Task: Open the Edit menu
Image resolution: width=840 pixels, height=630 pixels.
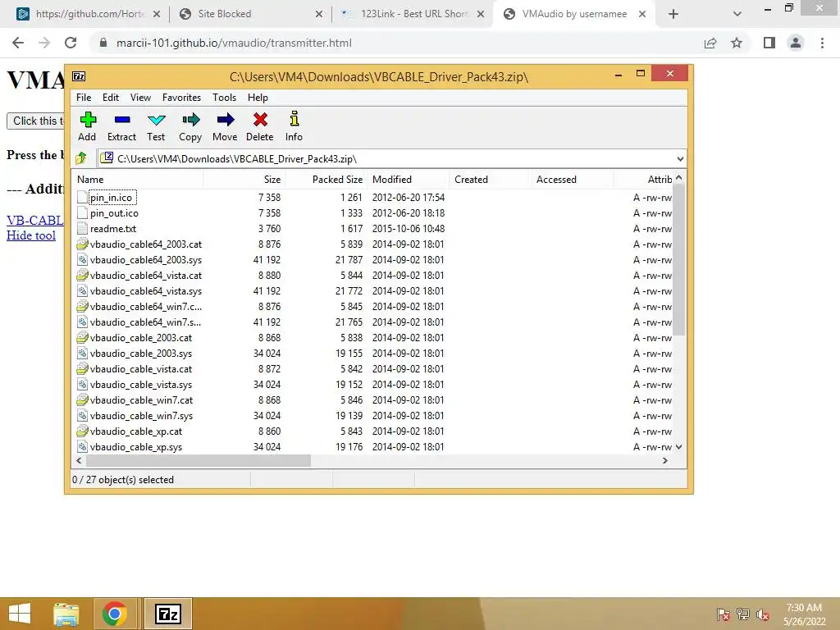Action: click(x=111, y=98)
